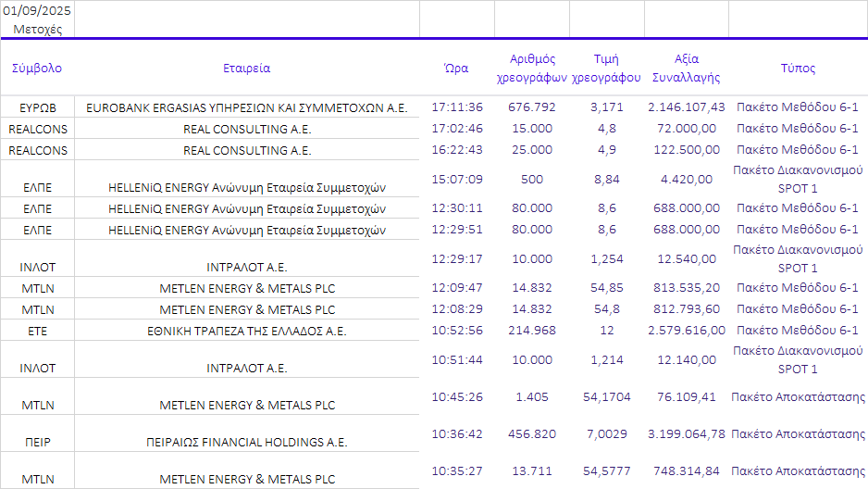Click the Εταιρεία column header
Screen dimensions: 868x489
point(247,69)
